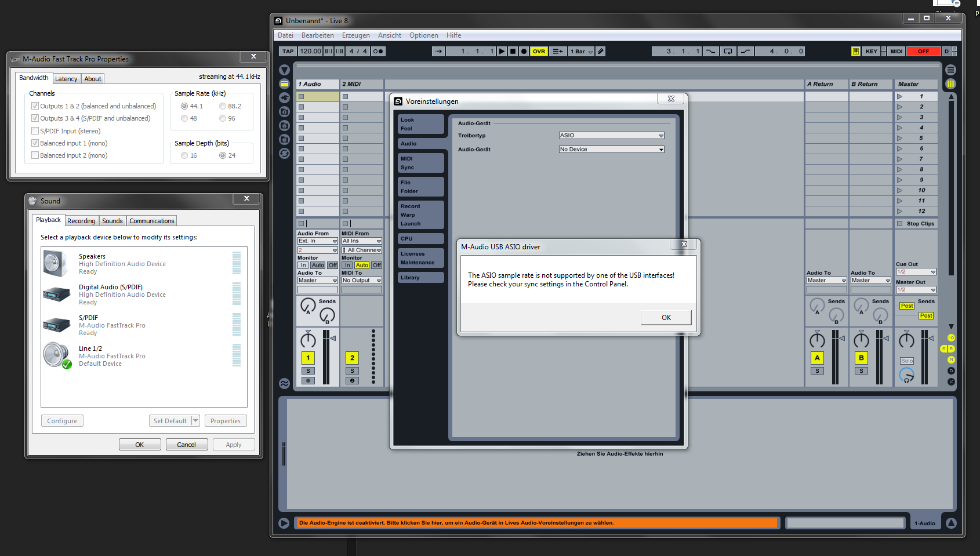Image resolution: width=980 pixels, height=556 pixels.
Task: Open Audio-Gerät No Device dropdown
Action: 611,150
